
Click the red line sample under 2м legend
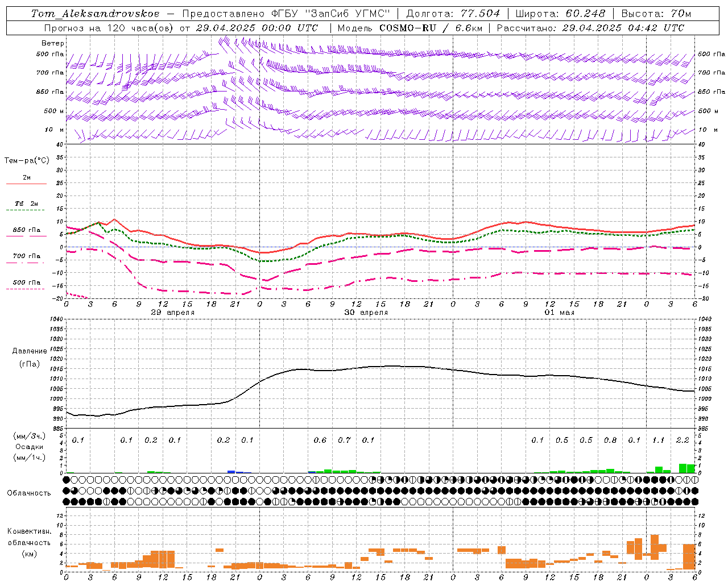27,184
